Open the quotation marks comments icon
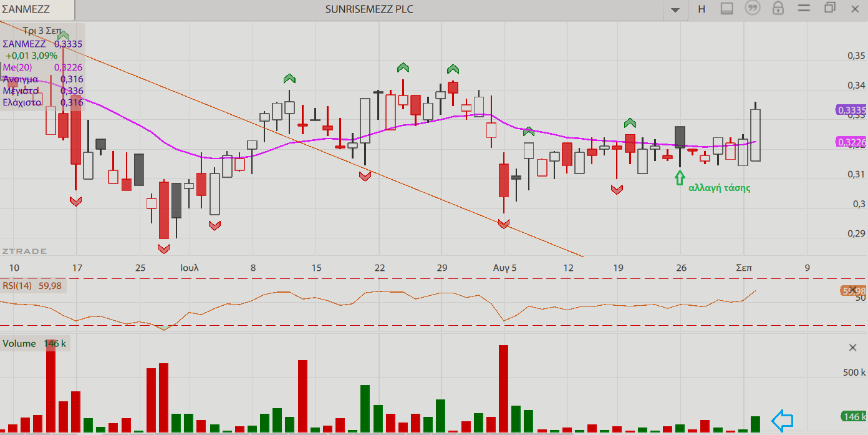868x435 pixels. [x=753, y=9]
